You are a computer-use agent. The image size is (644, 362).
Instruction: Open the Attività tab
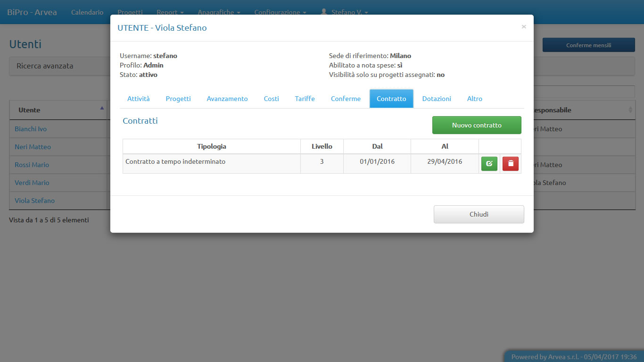[x=138, y=99]
